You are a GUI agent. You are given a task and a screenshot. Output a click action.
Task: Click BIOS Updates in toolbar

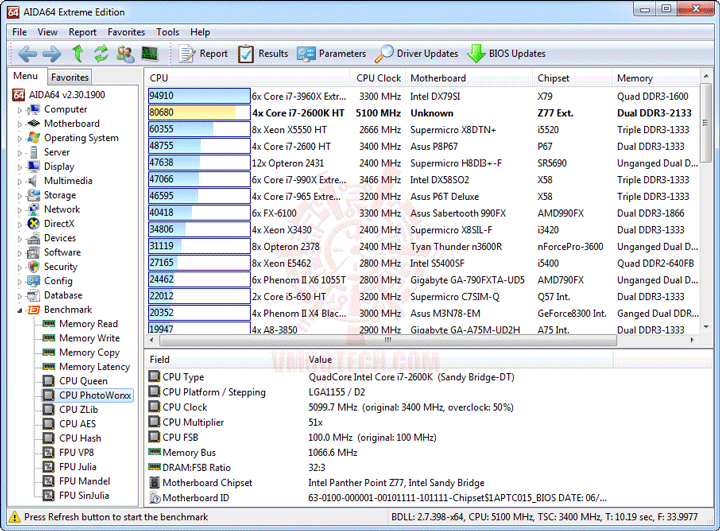click(x=506, y=54)
